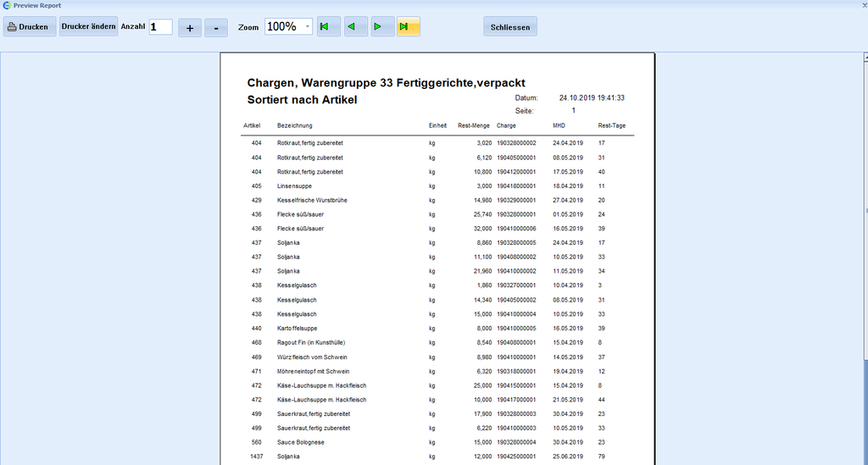Click article number 440

[256, 329]
